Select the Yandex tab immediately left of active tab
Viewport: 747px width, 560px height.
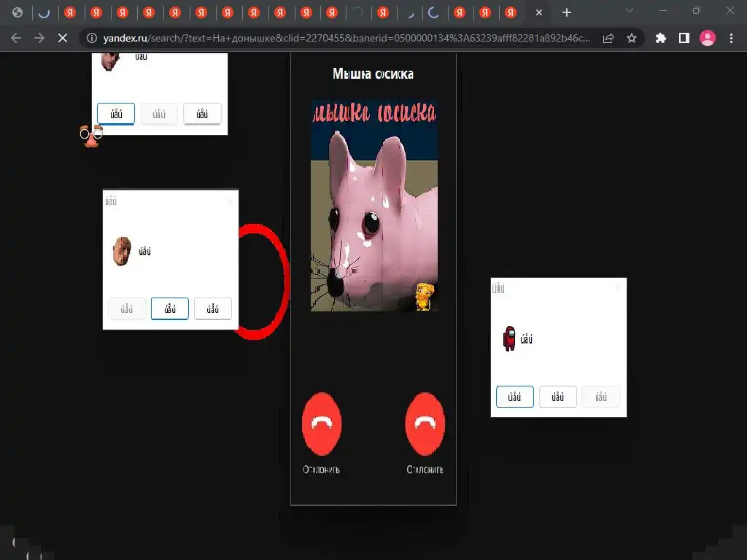tap(511, 12)
